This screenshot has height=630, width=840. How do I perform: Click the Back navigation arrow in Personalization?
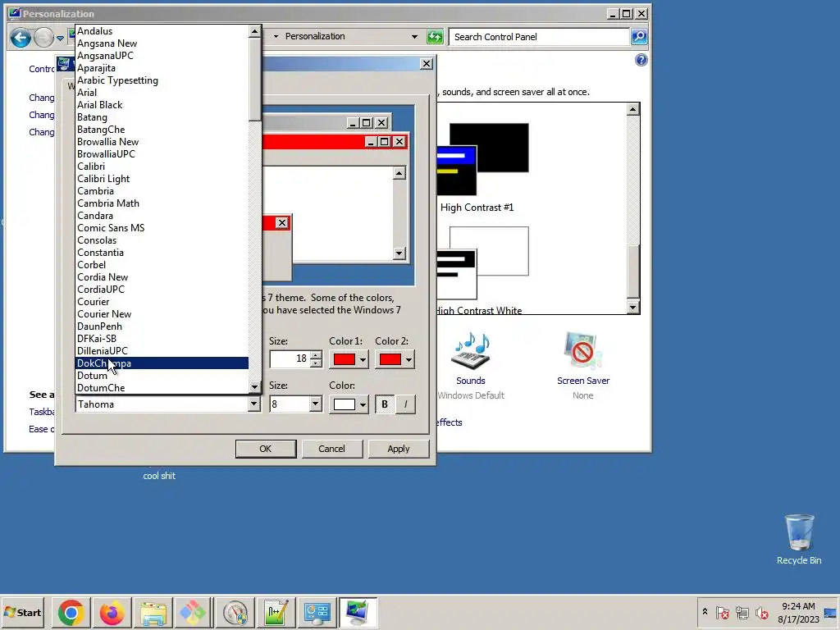point(21,38)
